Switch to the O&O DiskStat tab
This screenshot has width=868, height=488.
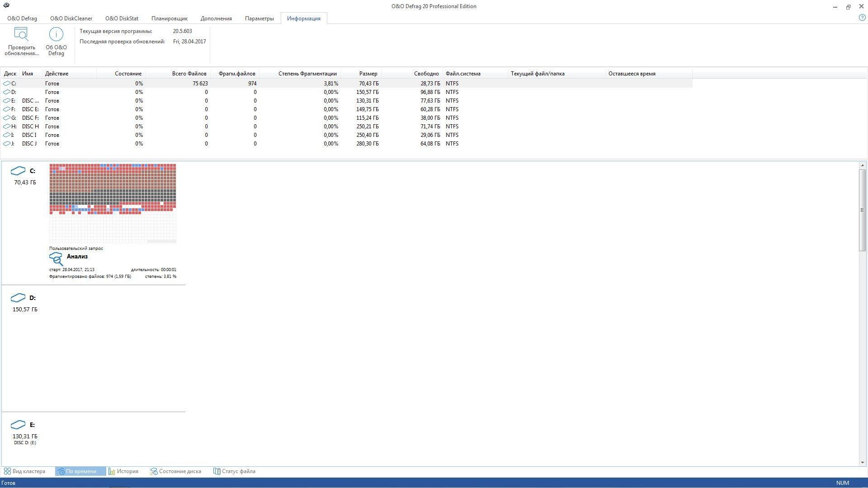[122, 19]
